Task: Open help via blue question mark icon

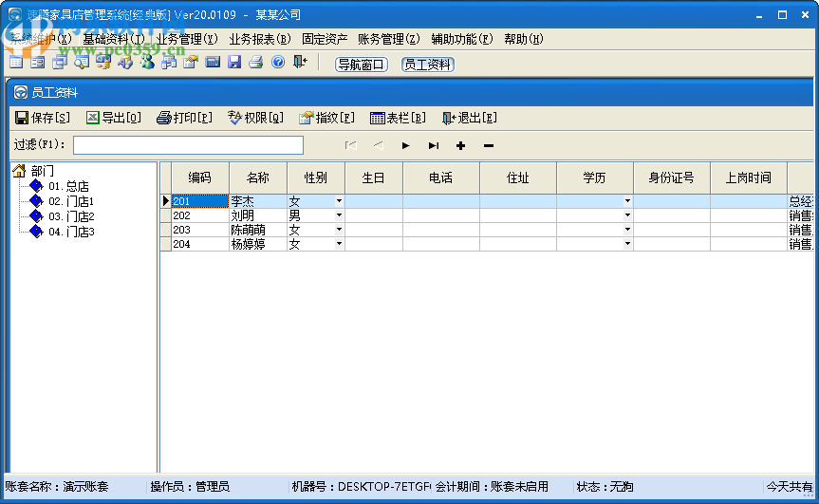Action: [278, 63]
